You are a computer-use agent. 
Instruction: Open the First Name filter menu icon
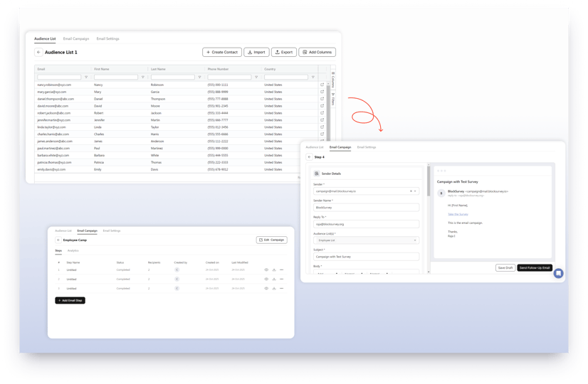(142, 78)
